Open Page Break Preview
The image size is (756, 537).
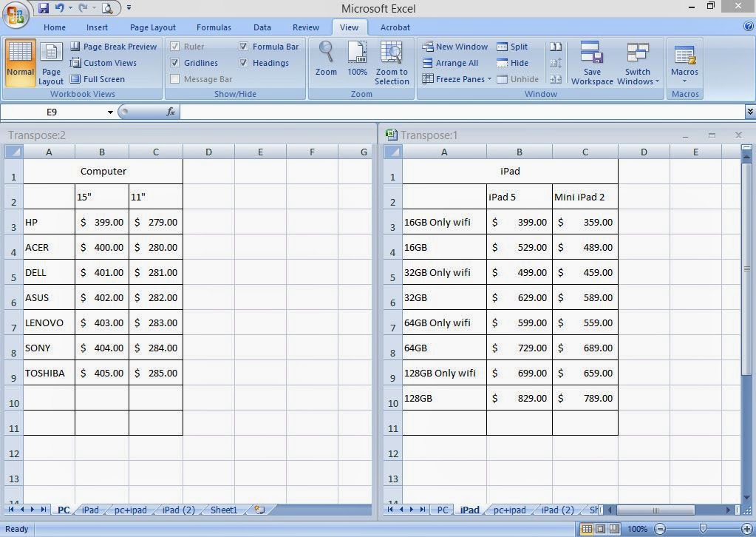[x=113, y=47]
